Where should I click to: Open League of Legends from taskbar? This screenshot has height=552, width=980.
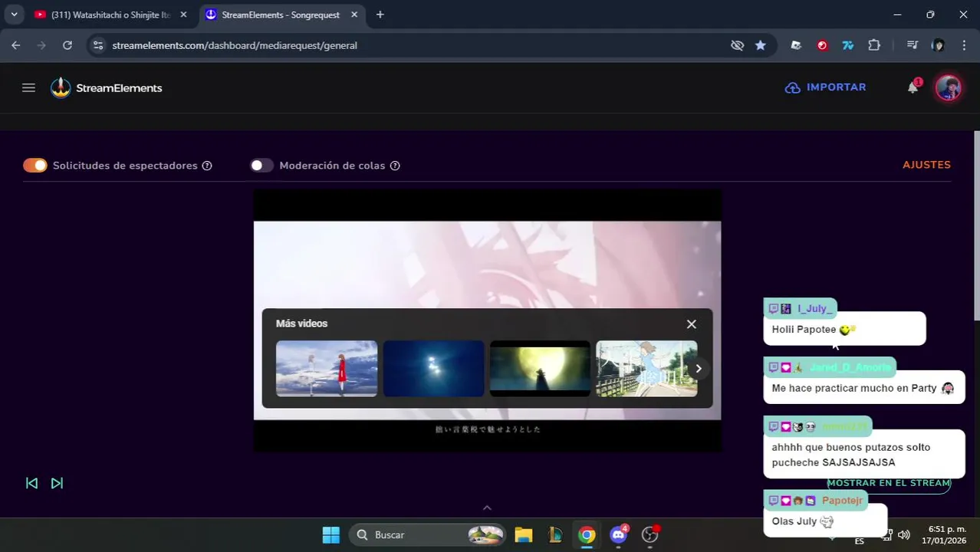tap(555, 535)
